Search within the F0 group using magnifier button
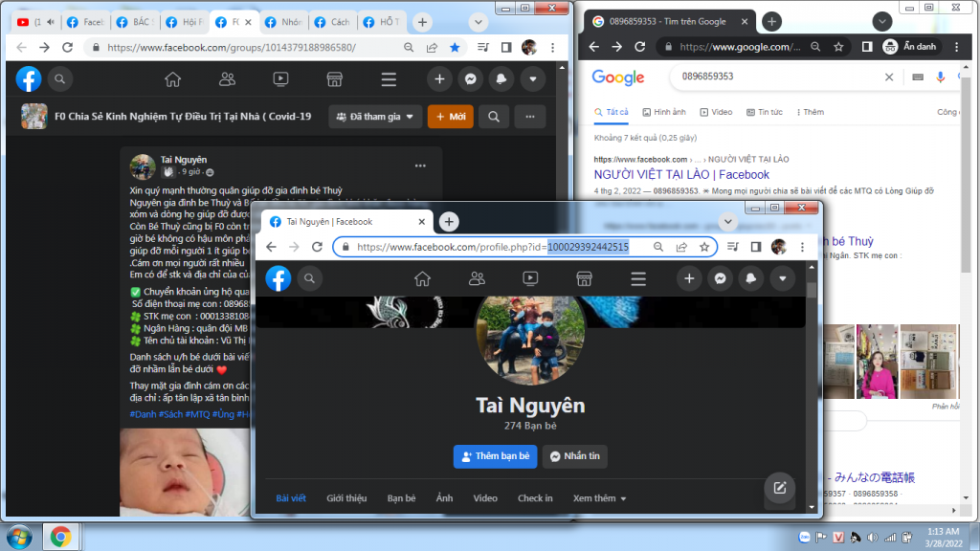Screen dimensions: 980x551 pyautogui.click(x=494, y=117)
